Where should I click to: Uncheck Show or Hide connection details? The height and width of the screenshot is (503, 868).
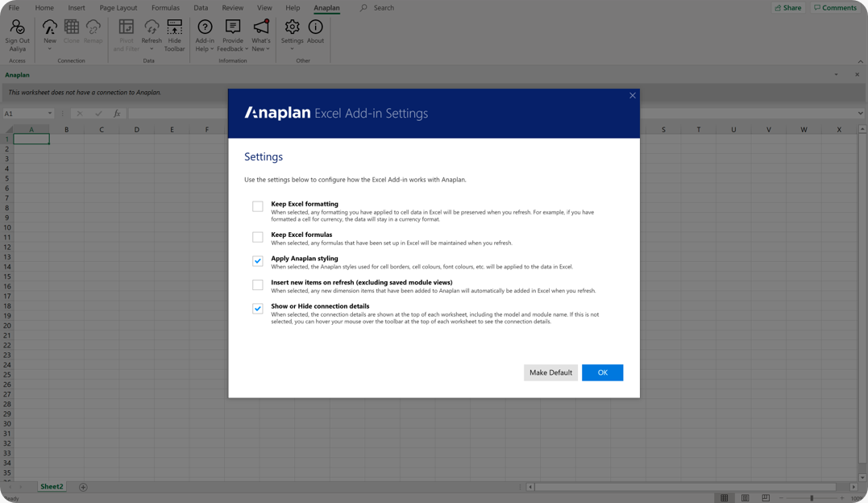257,309
